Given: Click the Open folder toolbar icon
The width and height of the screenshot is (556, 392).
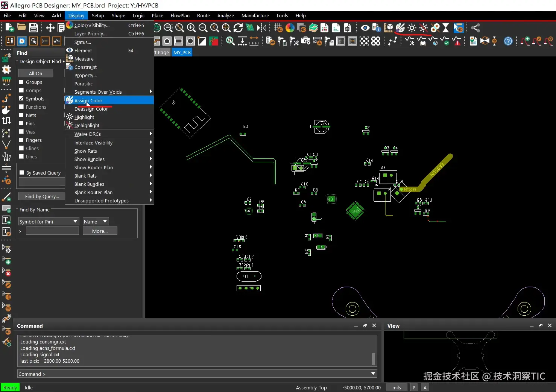Looking at the screenshot, I should [x=21, y=27].
